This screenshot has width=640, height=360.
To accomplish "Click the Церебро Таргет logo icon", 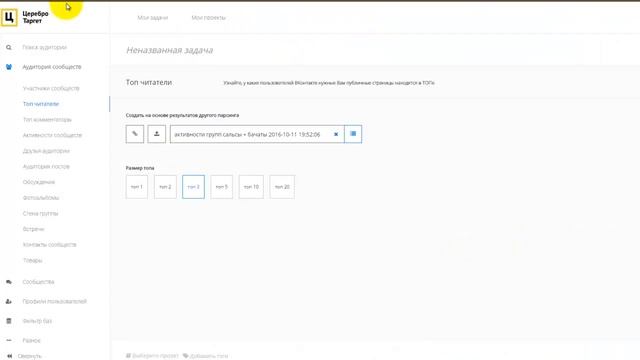I will [x=9, y=17].
